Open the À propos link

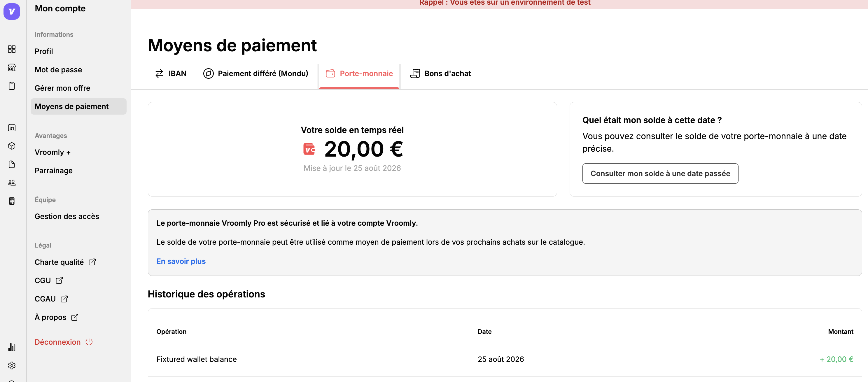pos(57,317)
